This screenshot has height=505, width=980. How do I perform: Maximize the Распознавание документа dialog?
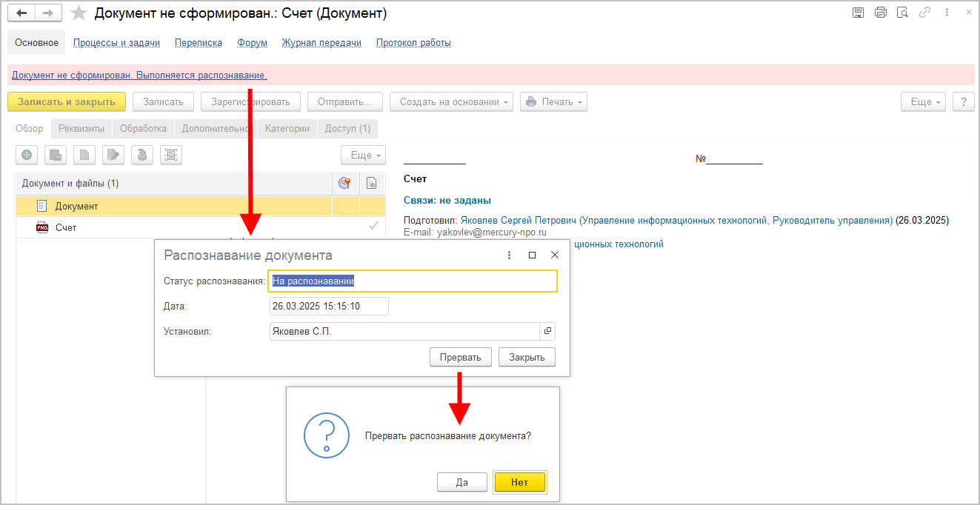(532, 255)
